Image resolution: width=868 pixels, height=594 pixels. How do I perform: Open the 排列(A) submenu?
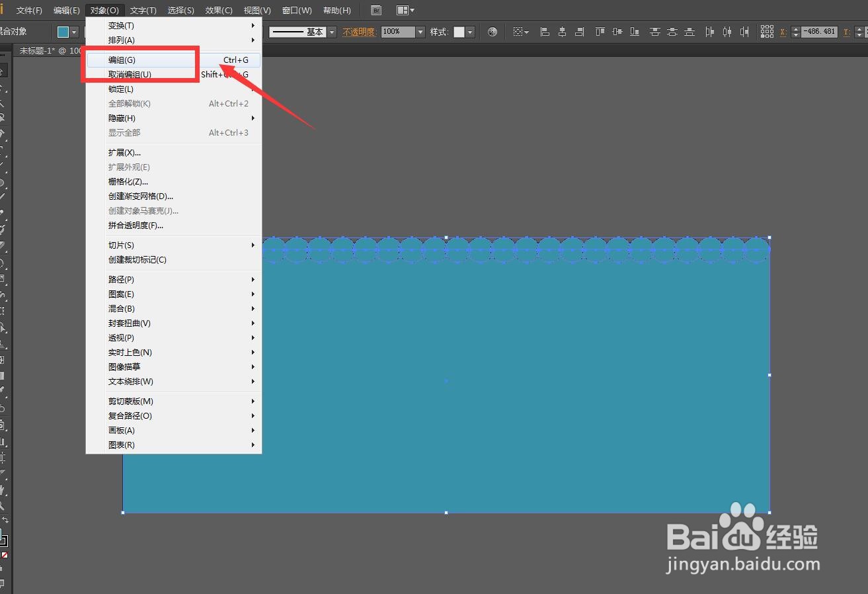[x=174, y=40]
